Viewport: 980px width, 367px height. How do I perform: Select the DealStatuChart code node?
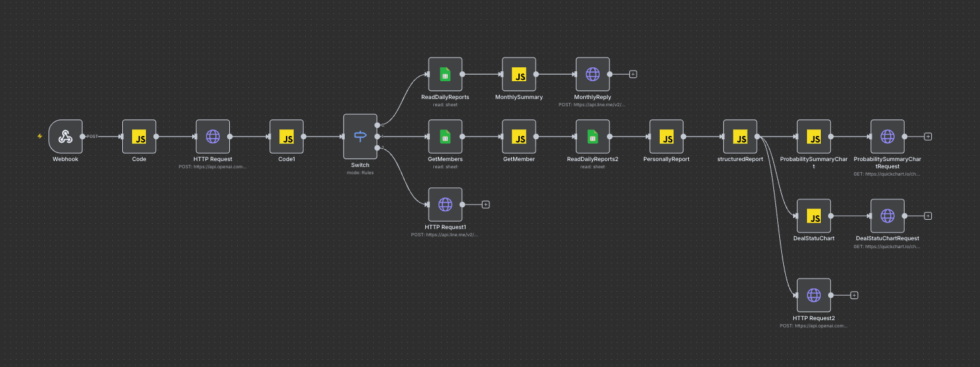814,216
